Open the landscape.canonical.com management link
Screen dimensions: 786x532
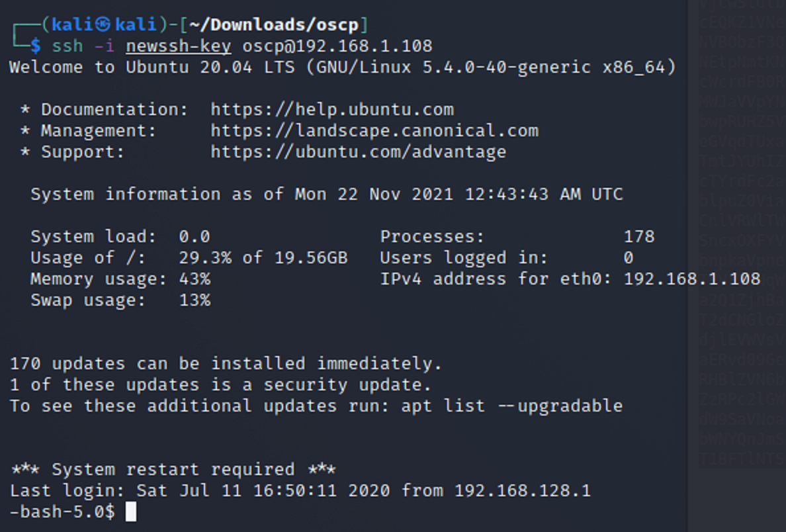coord(374,130)
